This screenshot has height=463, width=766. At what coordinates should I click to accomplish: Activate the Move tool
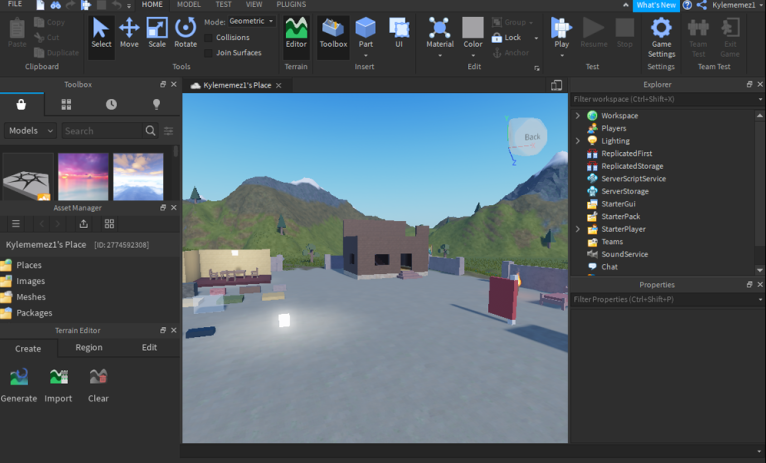click(129, 33)
